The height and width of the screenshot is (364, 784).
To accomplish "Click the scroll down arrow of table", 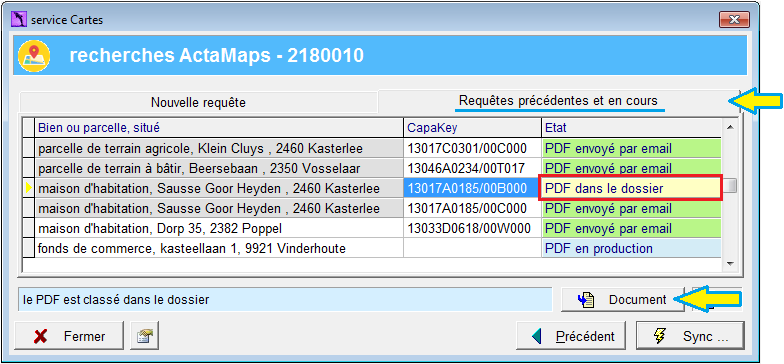I will point(730,264).
